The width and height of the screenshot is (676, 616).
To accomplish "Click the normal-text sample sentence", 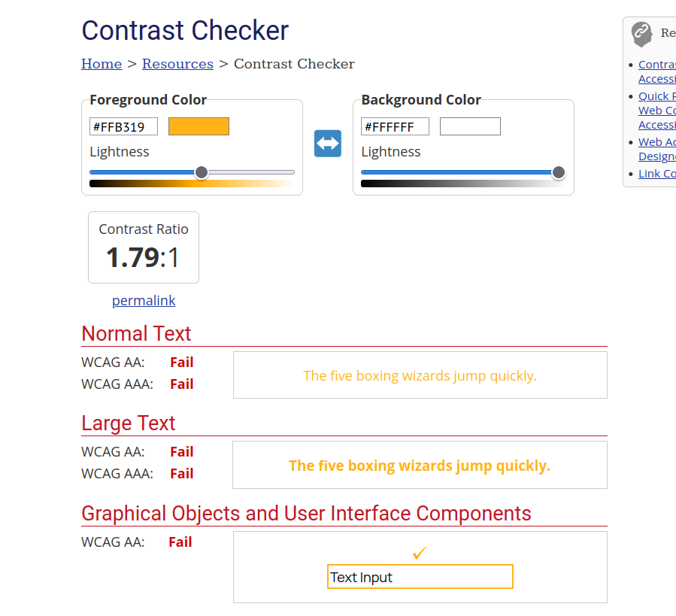I will pyautogui.click(x=420, y=375).
